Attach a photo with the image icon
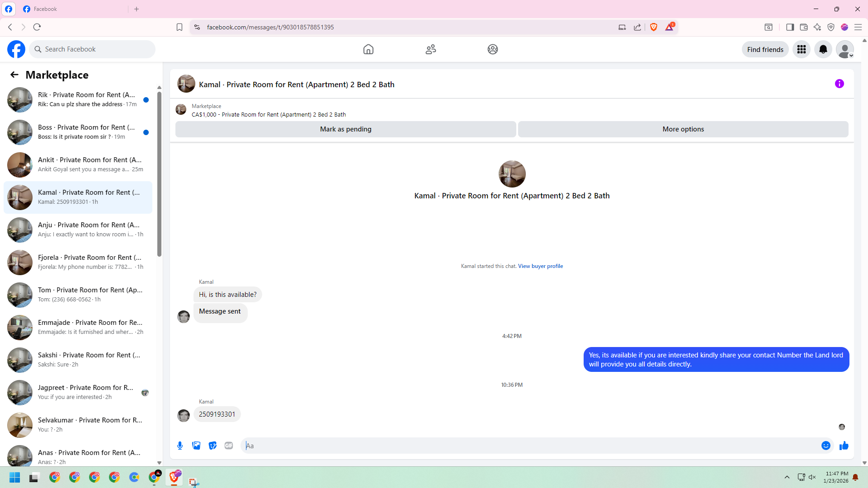The width and height of the screenshot is (868, 488). [x=196, y=446]
